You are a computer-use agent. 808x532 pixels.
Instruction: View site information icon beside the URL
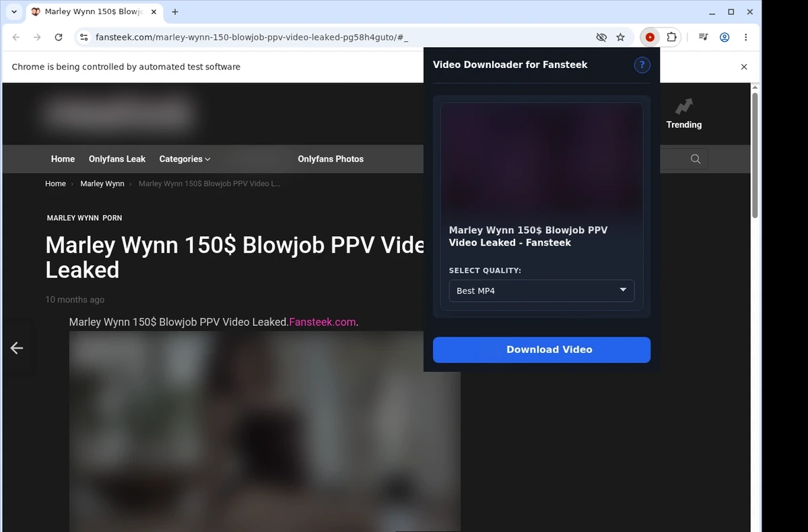click(x=83, y=38)
